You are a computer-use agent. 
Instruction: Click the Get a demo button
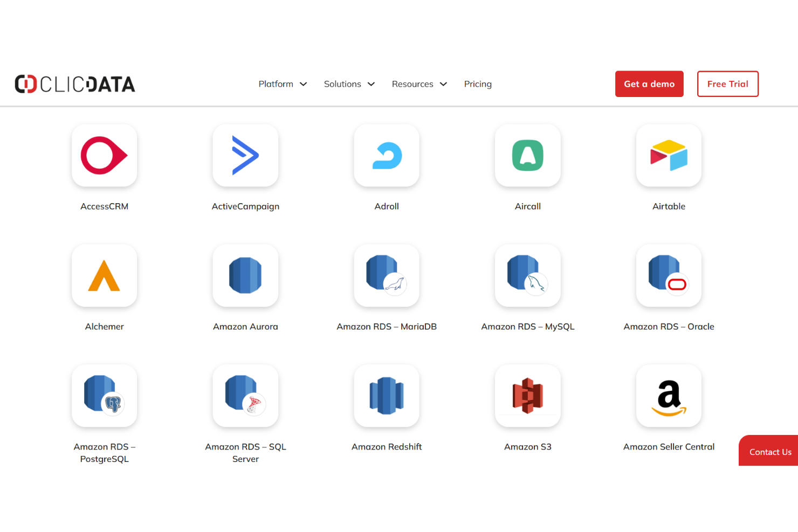pyautogui.click(x=649, y=84)
